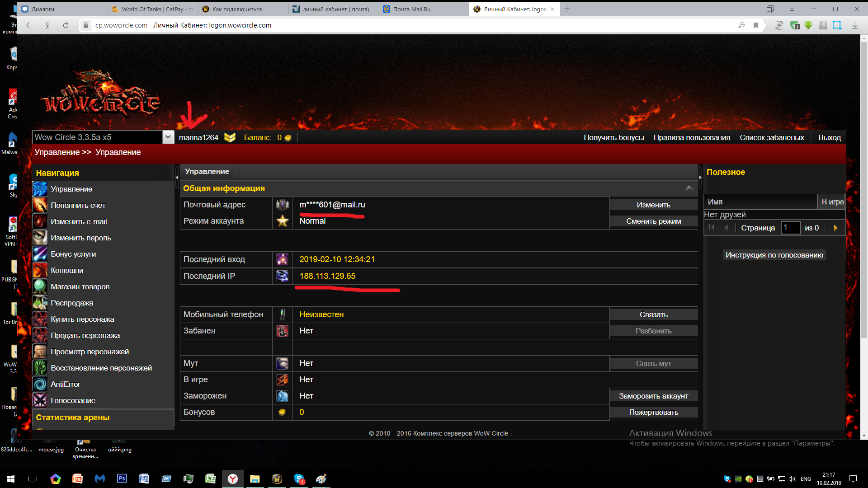Click the browser bookmark icon in address bar
The image size is (868, 488).
coord(755,25)
